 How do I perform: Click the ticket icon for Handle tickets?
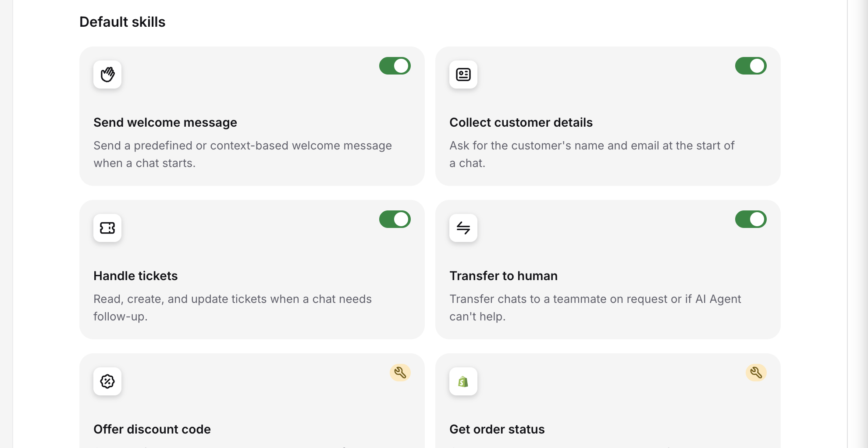pos(107,228)
